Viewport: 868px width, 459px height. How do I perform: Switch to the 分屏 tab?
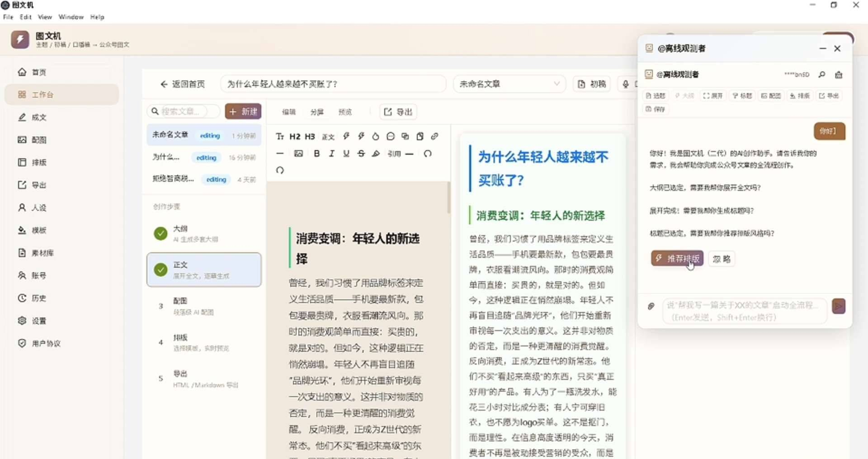317,112
